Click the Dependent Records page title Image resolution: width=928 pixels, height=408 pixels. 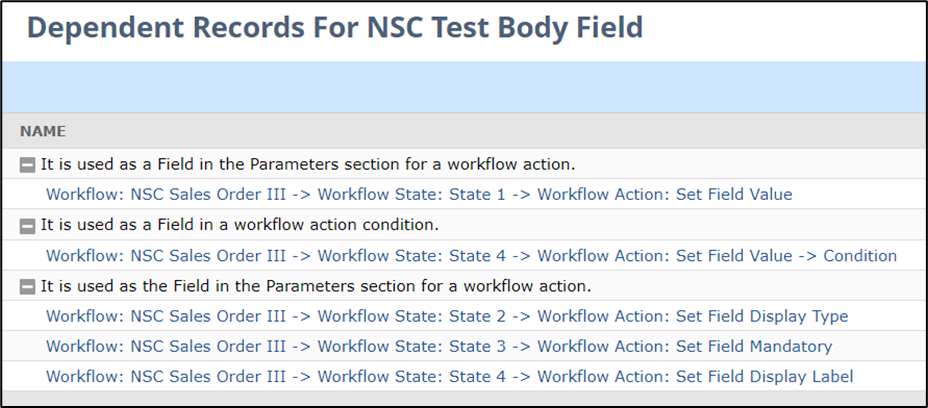point(334,28)
